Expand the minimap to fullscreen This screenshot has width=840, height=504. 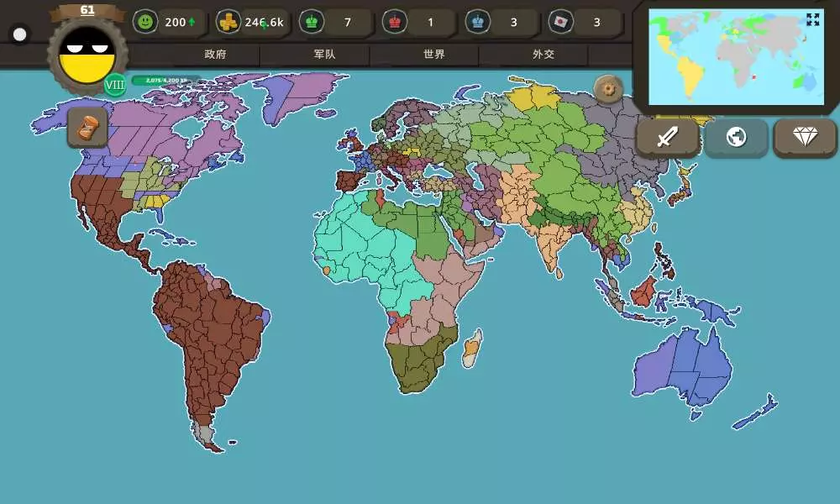coord(812,19)
